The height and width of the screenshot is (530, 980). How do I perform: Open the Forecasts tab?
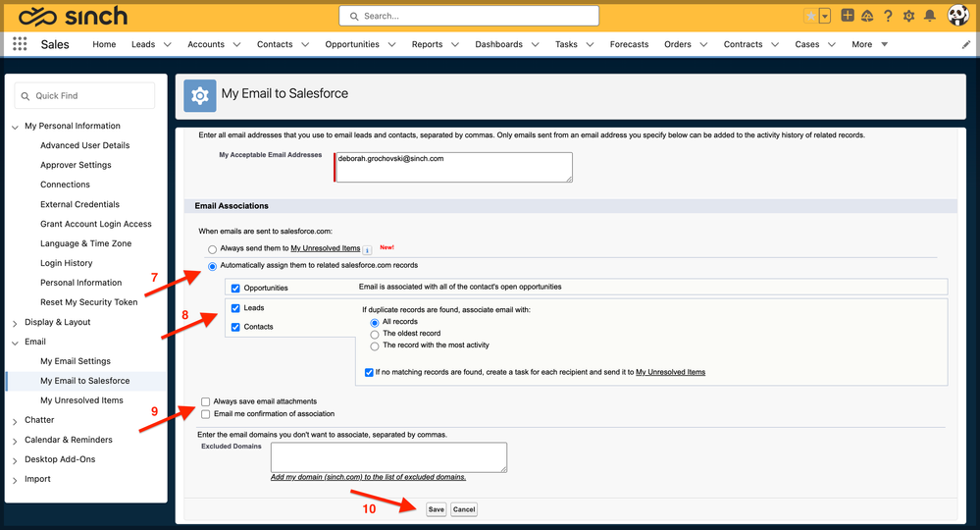[630, 44]
